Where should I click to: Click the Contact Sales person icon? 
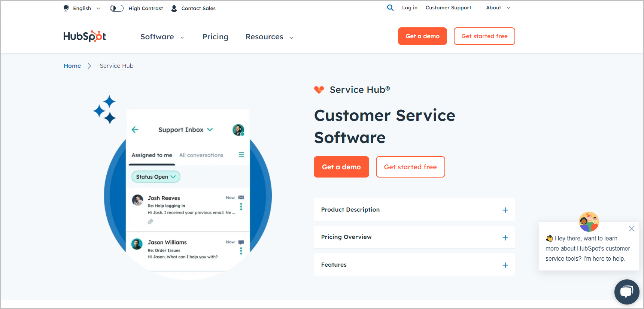click(174, 8)
